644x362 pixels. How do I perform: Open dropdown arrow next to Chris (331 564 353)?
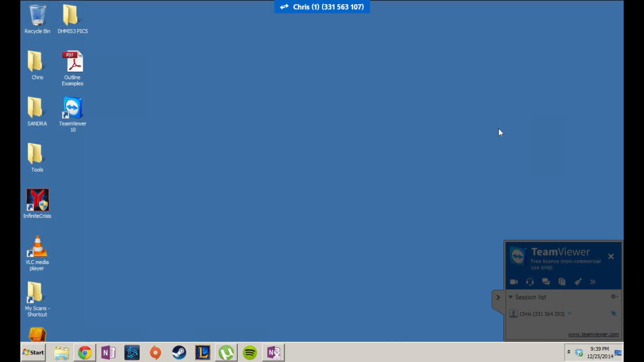point(569,314)
